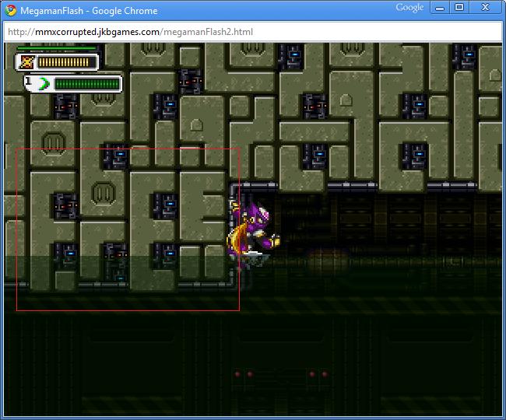Click the left pair of red lights
This screenshot has height=420, width=506.
244,374
